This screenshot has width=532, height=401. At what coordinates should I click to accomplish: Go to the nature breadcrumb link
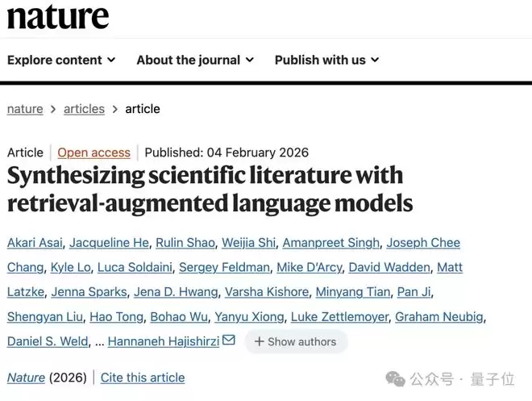[25, 109]
